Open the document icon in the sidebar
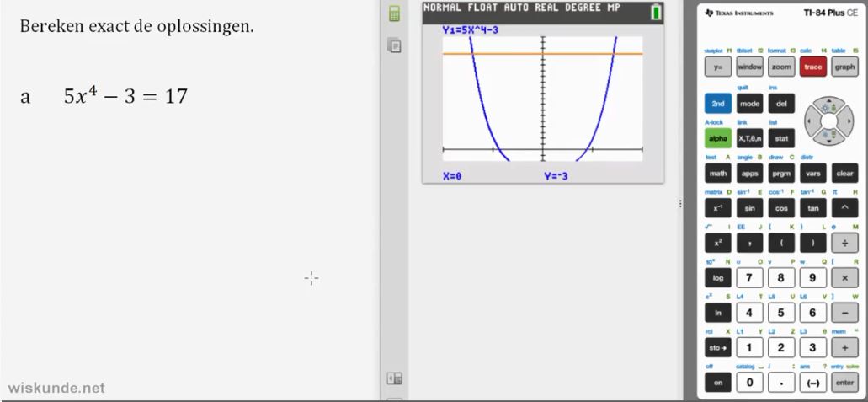 [393, 46]
